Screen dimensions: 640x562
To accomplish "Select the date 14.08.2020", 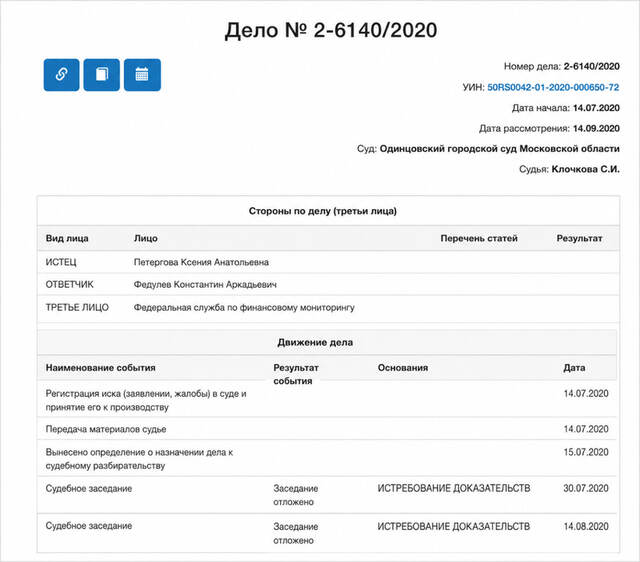I will 586,526.
